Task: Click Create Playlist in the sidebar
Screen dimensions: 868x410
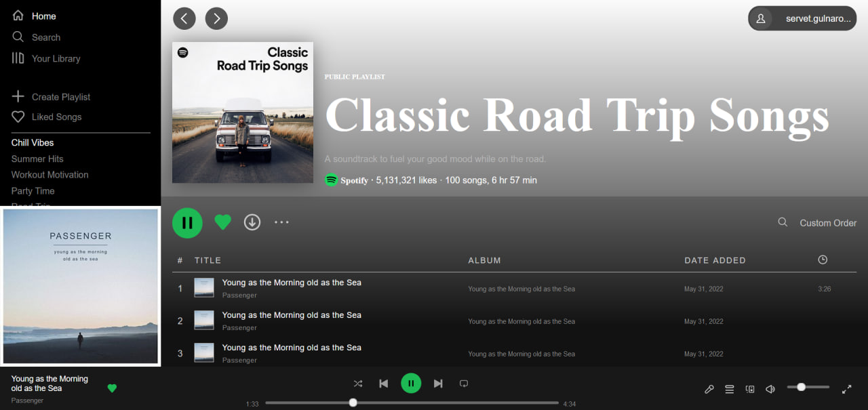Action: 51,97
